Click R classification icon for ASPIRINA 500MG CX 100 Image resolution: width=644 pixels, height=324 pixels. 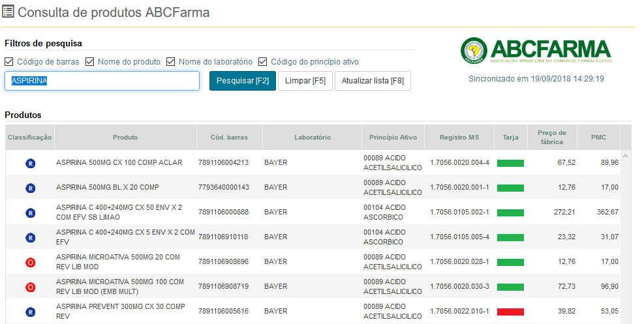click(x=31, y=163)
